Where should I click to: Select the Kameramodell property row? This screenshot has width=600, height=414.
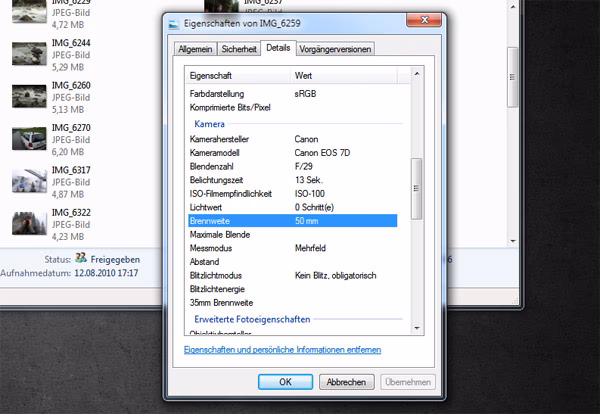[x=293, y=153]
